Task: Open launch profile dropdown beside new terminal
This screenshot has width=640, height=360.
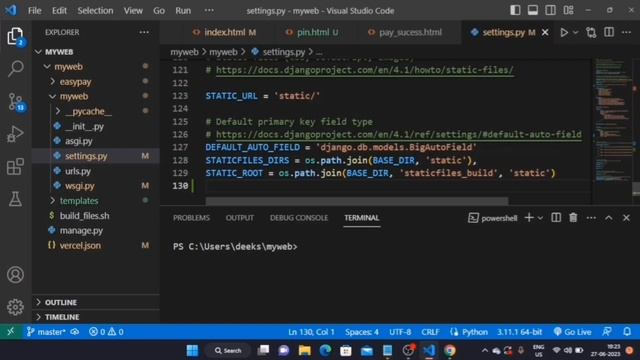Action: point(540,218)
